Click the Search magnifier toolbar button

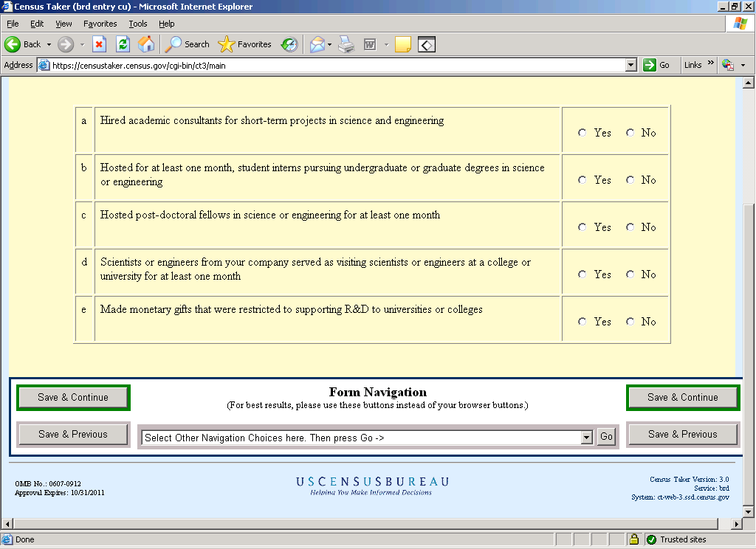coord(188,44)
